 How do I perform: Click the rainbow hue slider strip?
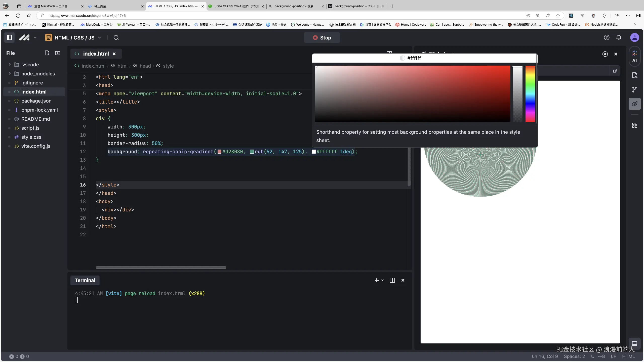click(530, 94)
